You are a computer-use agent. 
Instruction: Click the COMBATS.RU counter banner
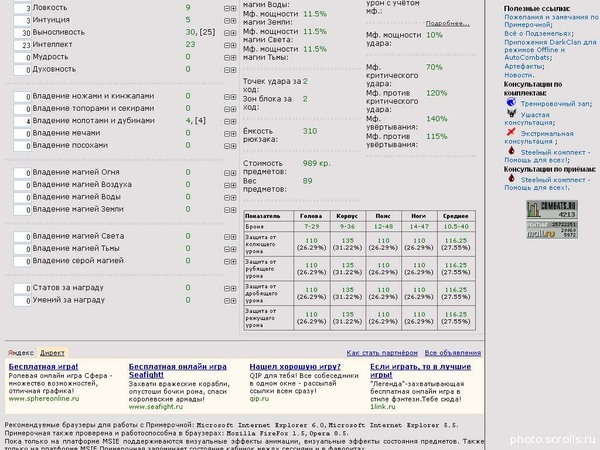click(552, 209)
